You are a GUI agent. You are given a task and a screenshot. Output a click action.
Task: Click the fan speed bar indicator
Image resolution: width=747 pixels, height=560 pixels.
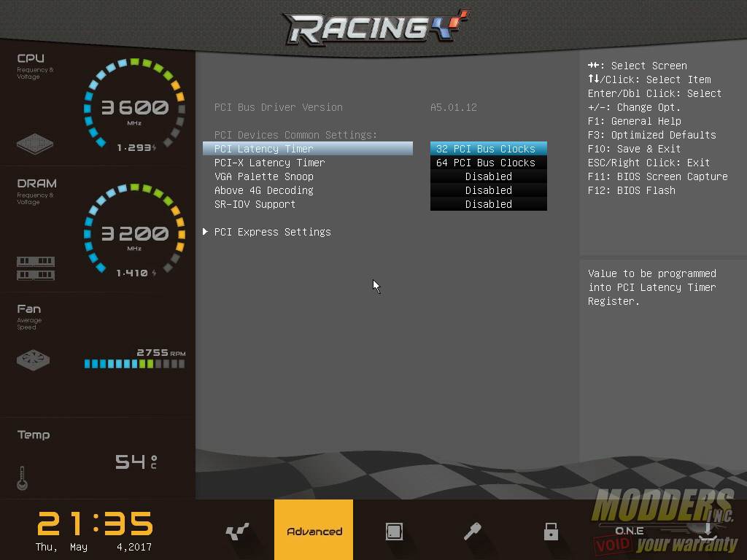tap(134, 364)
